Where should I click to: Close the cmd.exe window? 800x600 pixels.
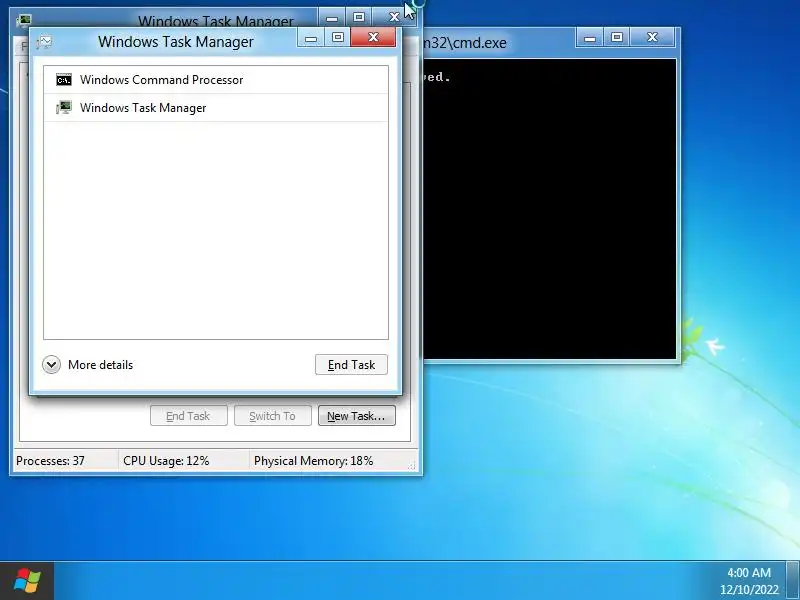click(x=653, y=37)
